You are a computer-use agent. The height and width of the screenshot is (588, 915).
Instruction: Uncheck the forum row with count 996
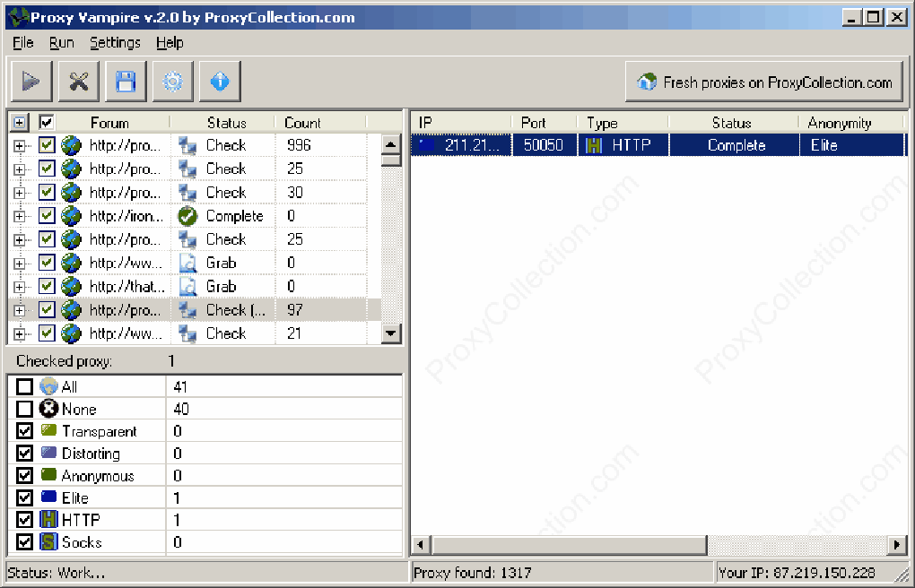pos(47,145)
